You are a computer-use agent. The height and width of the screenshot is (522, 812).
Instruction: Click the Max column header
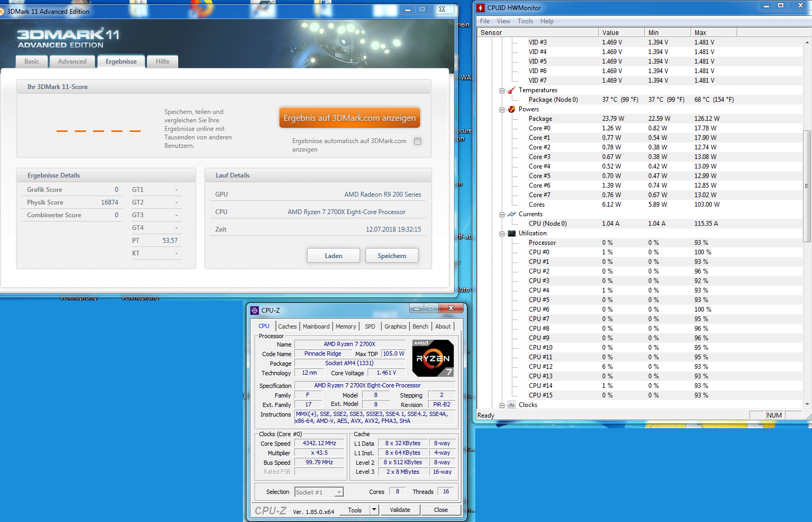pos(714,32)
